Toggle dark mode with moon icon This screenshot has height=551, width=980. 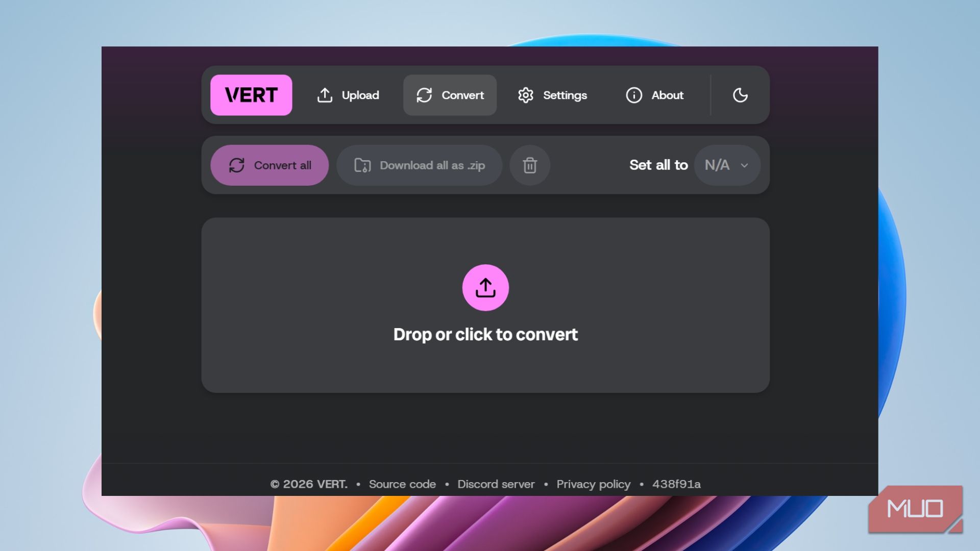[740, 95]
